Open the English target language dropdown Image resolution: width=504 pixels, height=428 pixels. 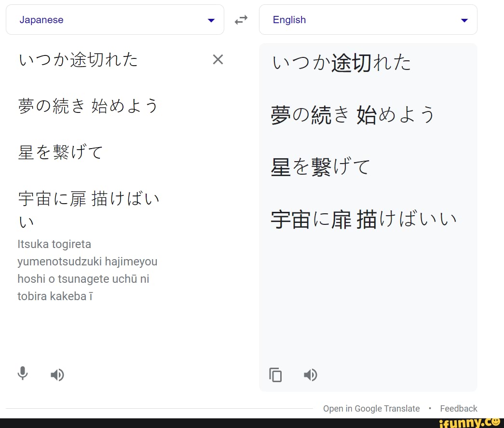click(368, 20)
